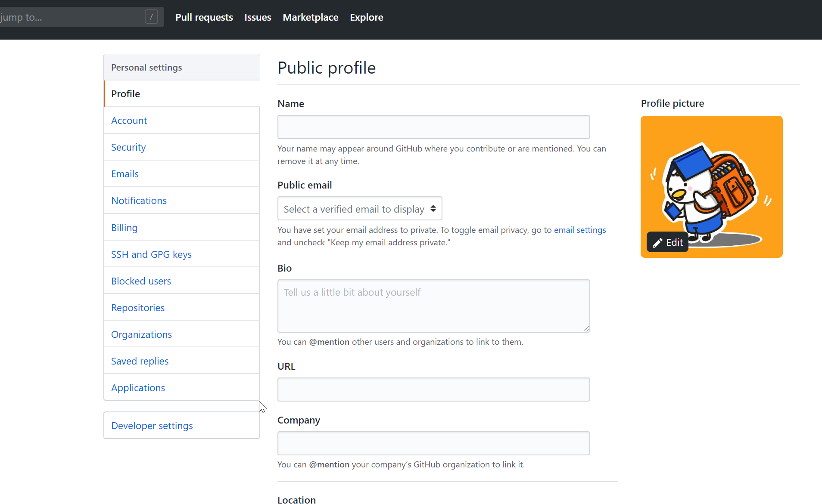Open Issues in top navigation
This screenshot has height=504, width=822.
tap(258, 17)
